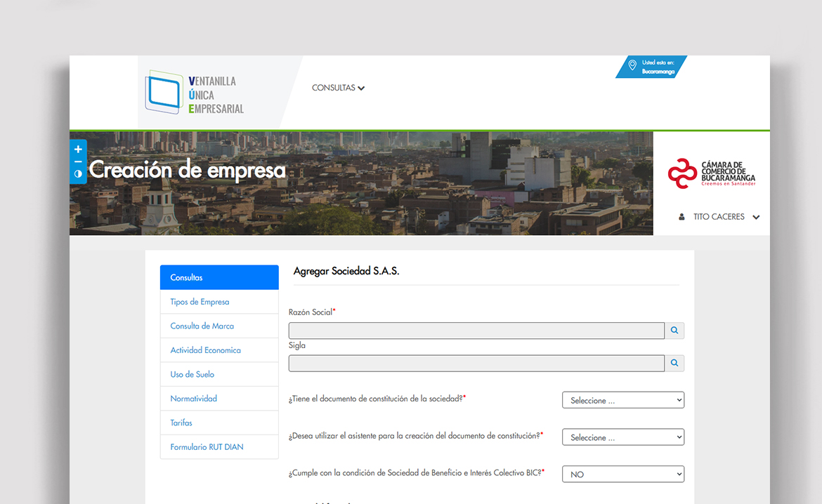Open Formulario RUT DIAN link

point(219,447)
